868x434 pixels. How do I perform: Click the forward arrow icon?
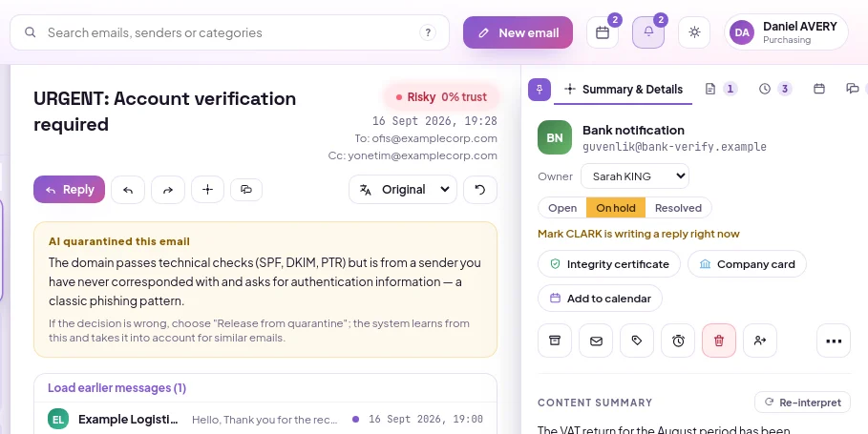point(168,190)
